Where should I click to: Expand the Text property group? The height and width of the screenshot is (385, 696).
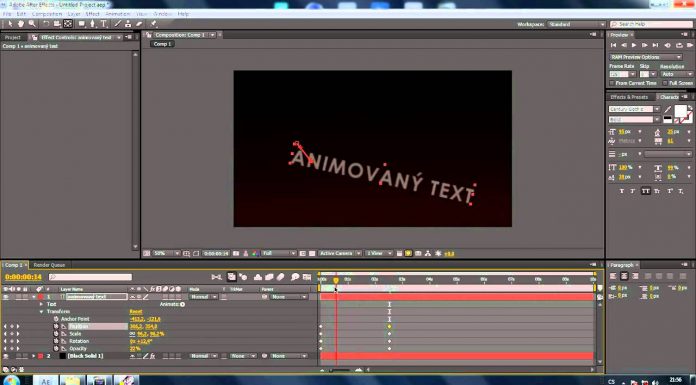(x=41, y=304)
